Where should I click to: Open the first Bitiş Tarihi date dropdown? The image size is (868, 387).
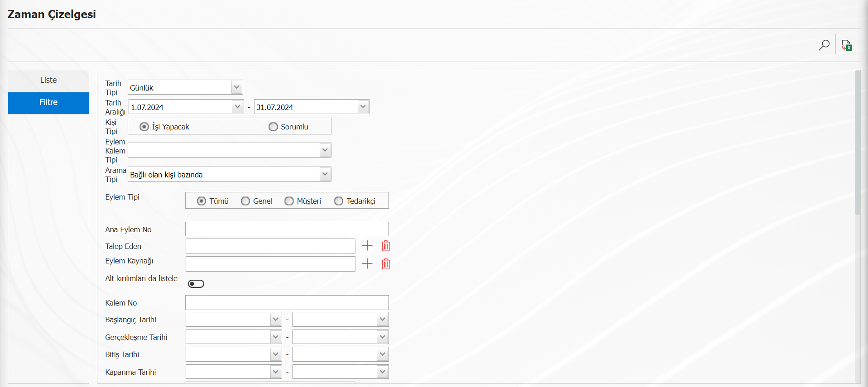click(x=276, y=354)
